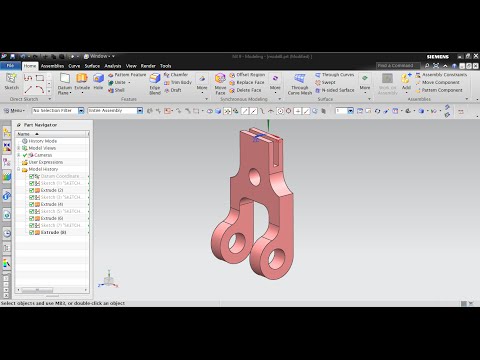Click the Pattern Feature button
480x360 pixels.
click(127, 75)
